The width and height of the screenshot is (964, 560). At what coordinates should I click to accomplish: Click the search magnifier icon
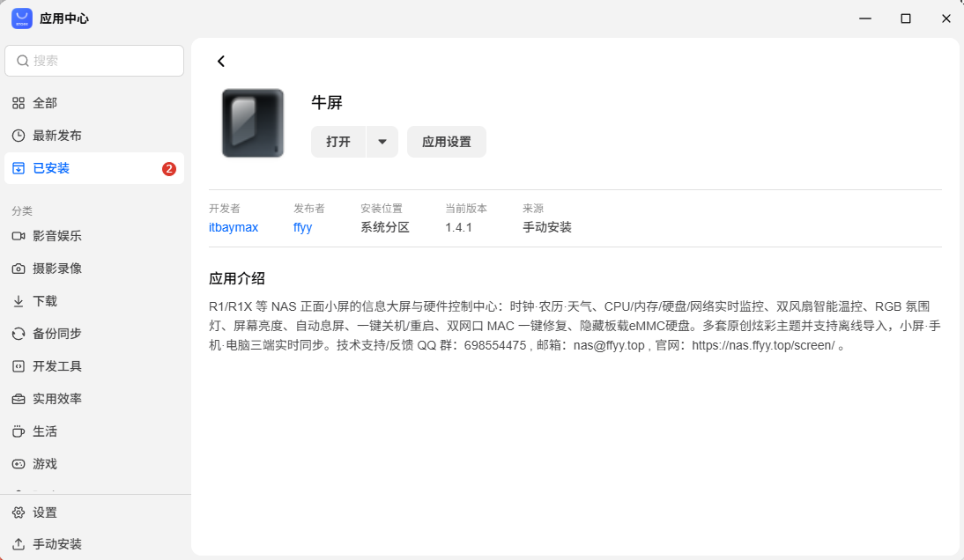click(23, 61)
